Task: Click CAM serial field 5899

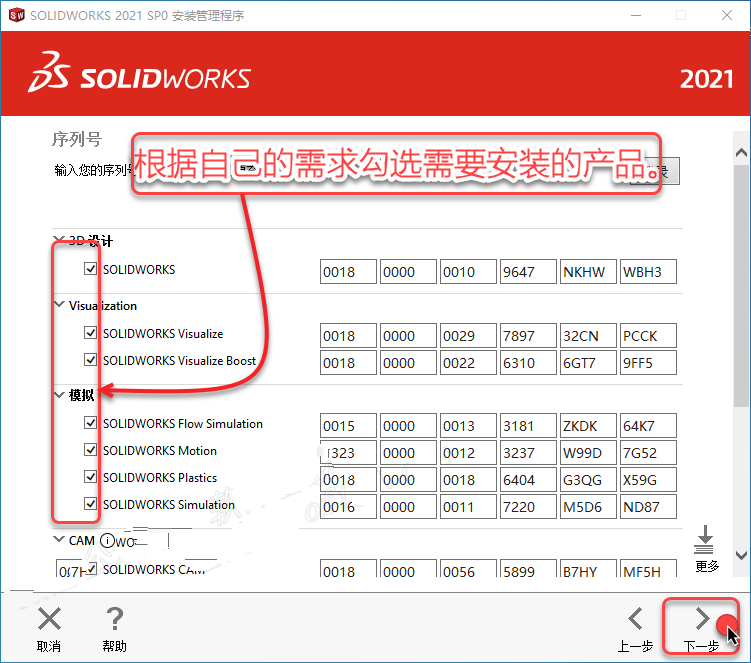Action: pos(528,568)
